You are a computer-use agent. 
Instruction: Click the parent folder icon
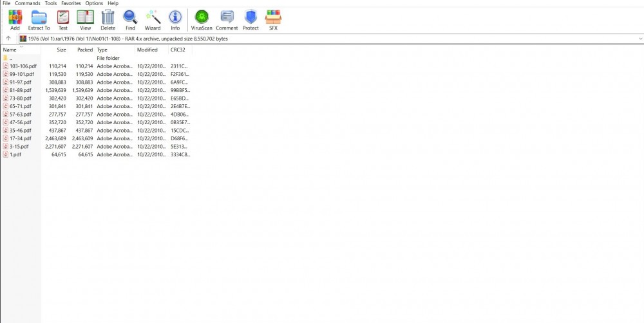point(6,59)
